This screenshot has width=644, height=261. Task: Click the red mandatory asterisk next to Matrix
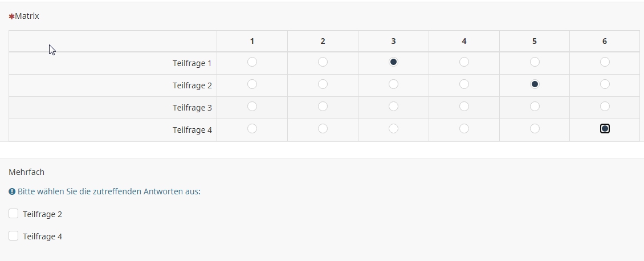click(11, 17)
